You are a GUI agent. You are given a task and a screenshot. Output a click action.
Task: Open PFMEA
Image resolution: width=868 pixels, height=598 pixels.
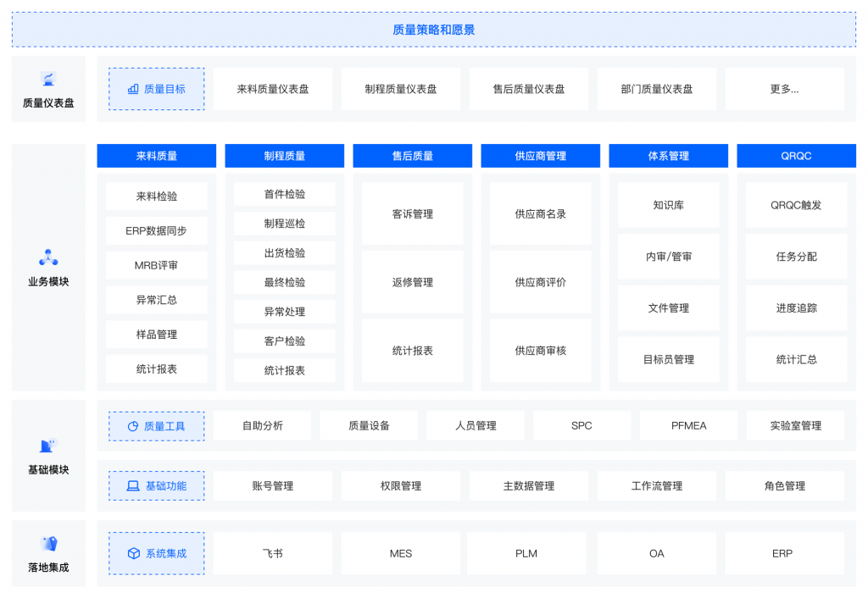(x=688, y=425)
